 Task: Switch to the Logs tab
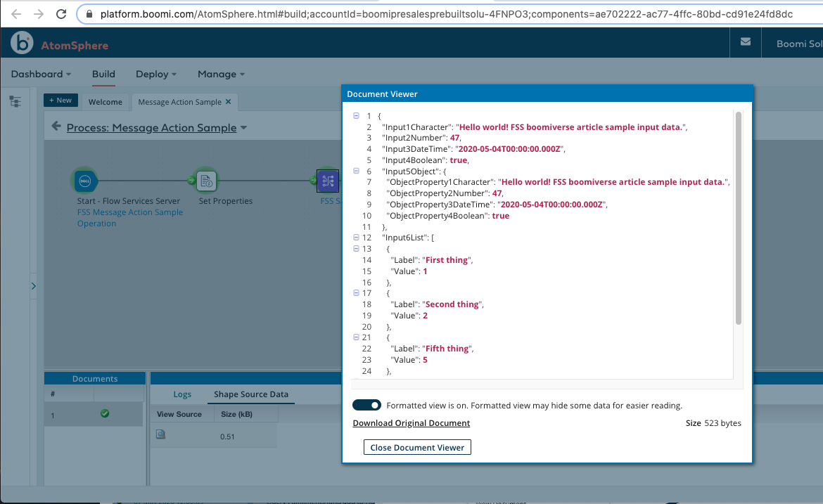click(x=182, y=394)
